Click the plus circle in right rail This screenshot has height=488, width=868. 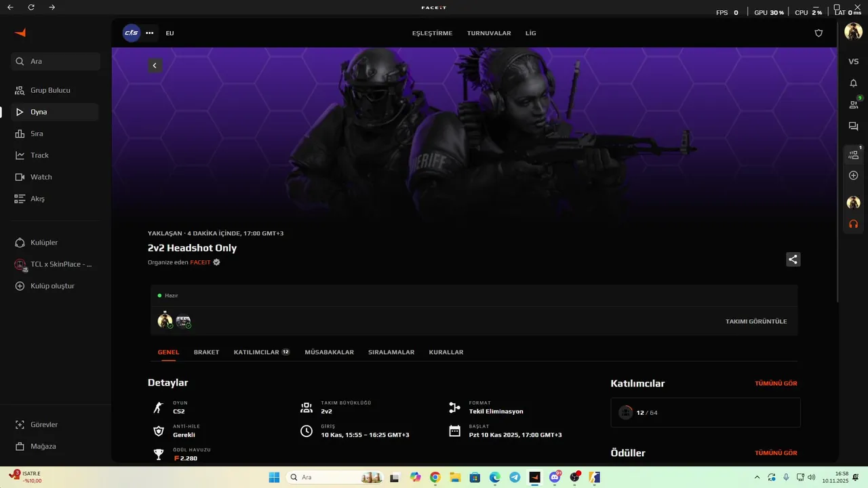(854, 176)
